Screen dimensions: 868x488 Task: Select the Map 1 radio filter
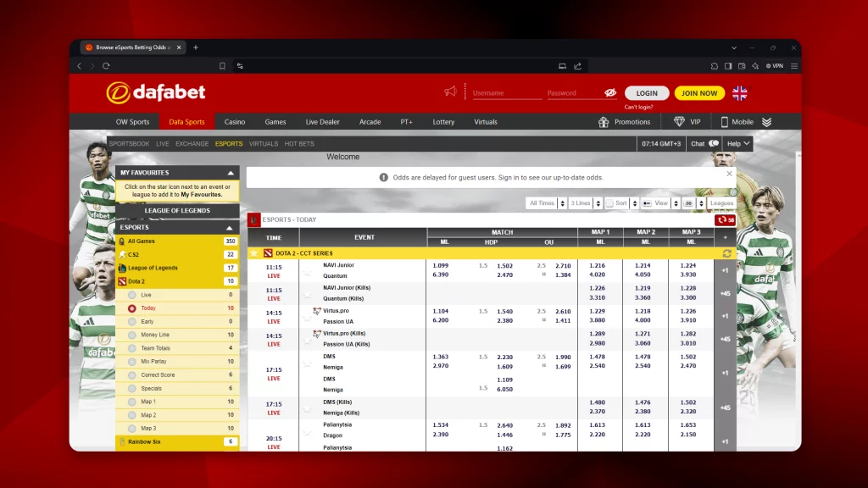[131, 402]
